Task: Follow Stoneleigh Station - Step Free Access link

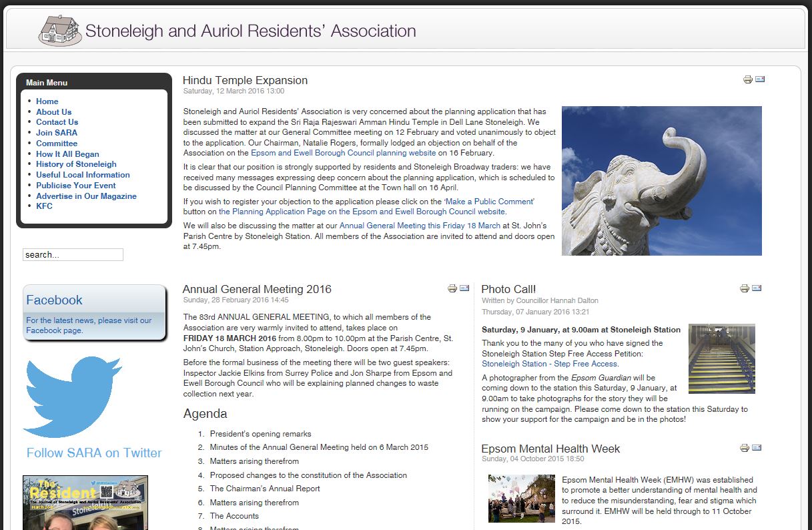Action: [550, 364]
